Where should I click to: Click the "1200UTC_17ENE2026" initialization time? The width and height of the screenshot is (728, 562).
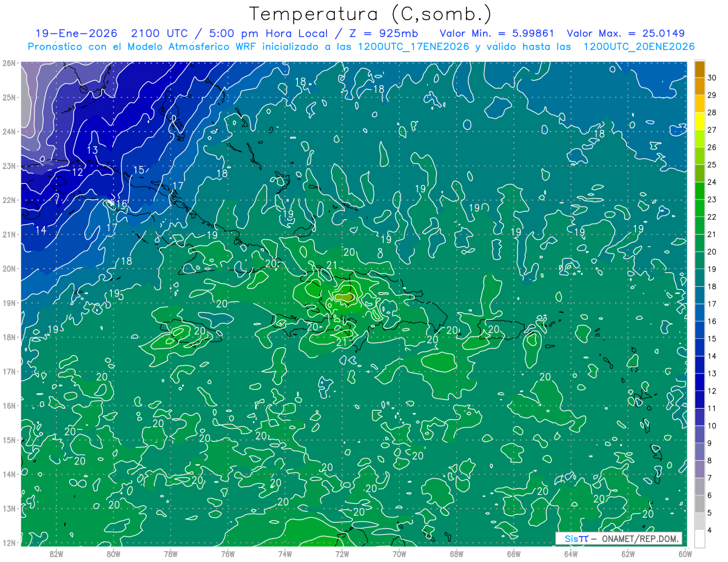(414, 47)
